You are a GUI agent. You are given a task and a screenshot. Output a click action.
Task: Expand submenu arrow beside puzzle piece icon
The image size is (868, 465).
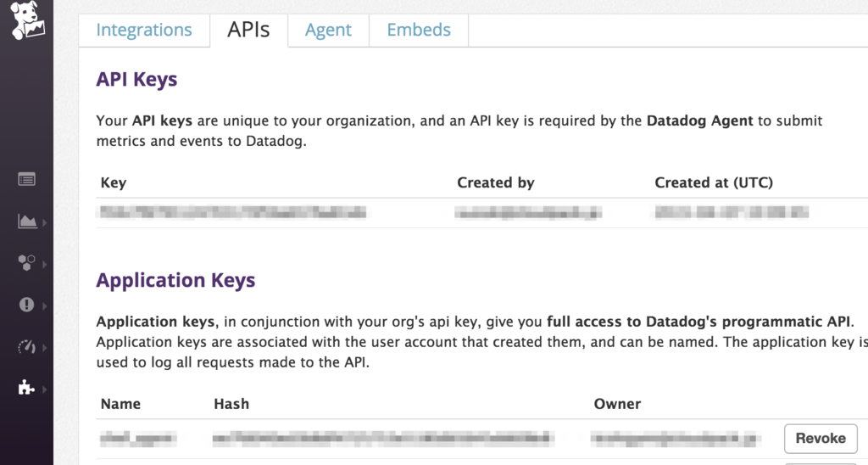click(44, 389)
